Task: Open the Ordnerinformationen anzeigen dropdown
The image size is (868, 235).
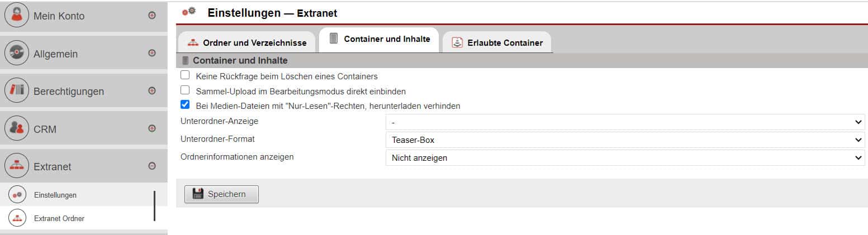Action: [x=625, y=157]
